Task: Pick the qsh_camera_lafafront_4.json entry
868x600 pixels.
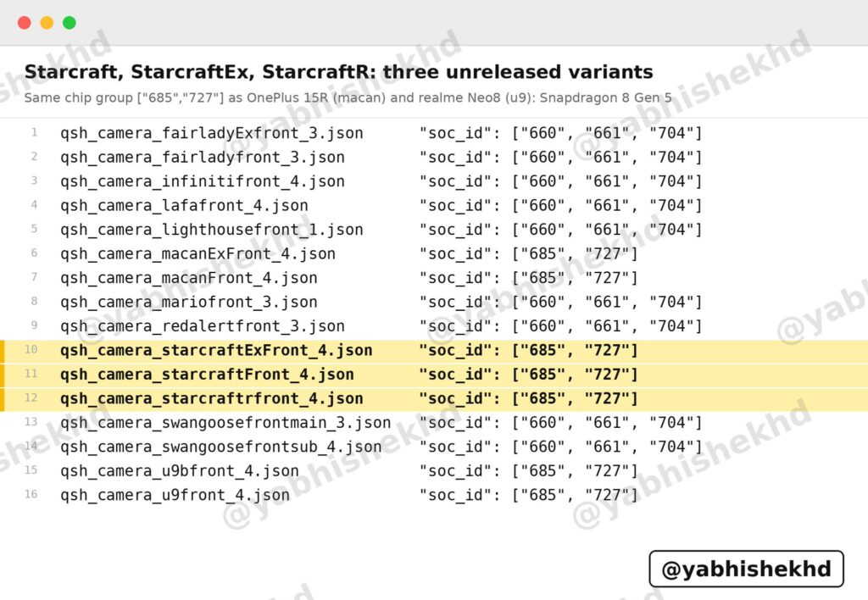Action: coord(184,206)
